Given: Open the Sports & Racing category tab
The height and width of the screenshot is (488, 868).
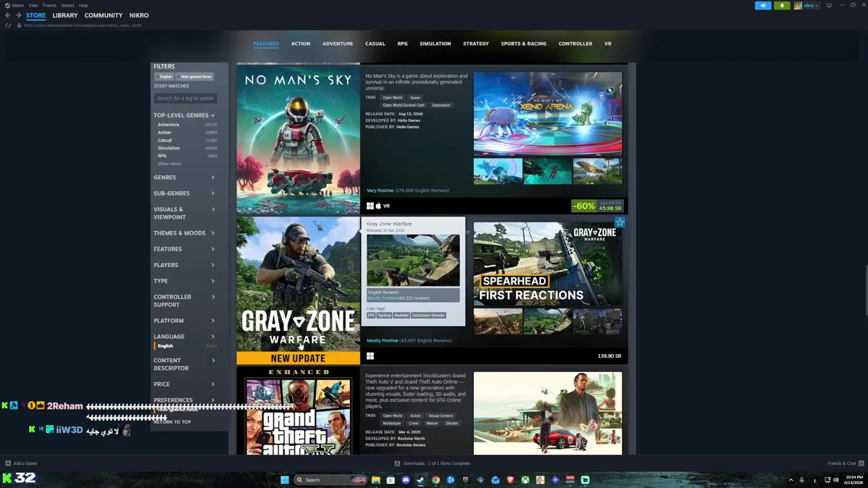Looking at the screenshot, I should 524,43.
